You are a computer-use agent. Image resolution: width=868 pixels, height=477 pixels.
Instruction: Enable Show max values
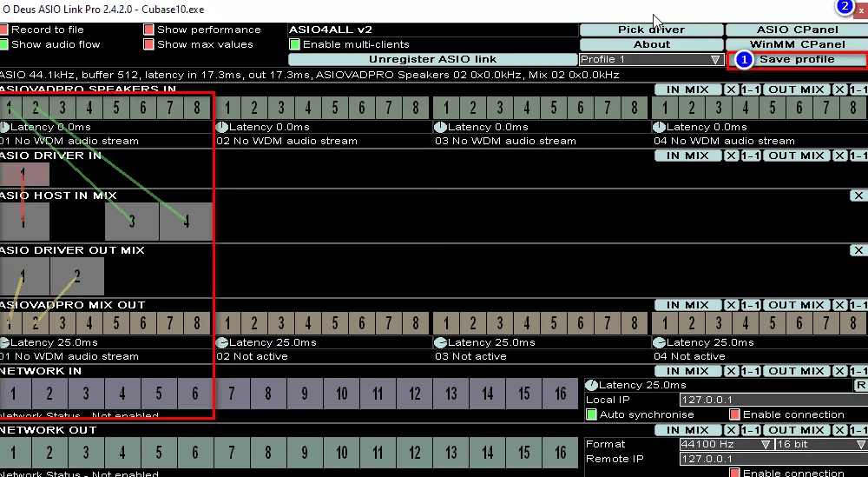point(148,44)
